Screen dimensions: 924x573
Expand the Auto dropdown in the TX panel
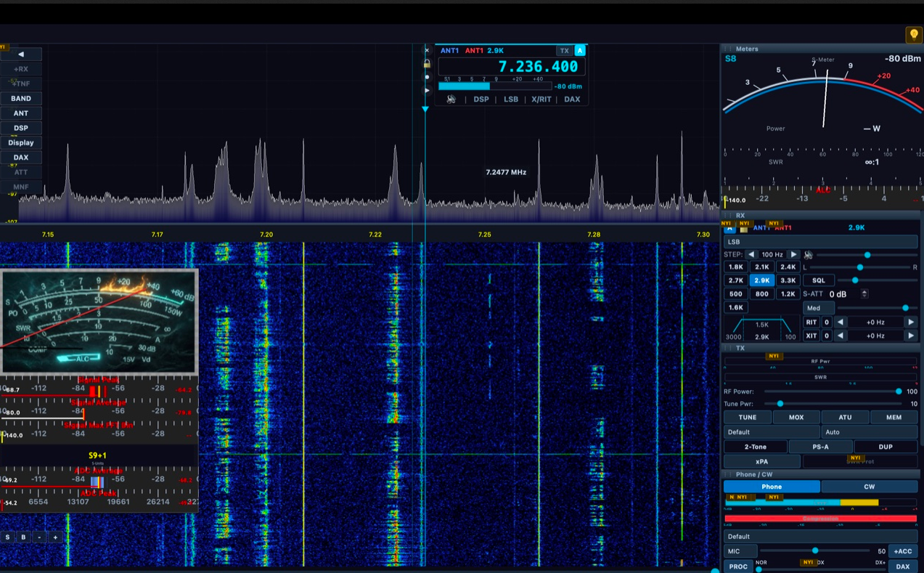[869, 432]
